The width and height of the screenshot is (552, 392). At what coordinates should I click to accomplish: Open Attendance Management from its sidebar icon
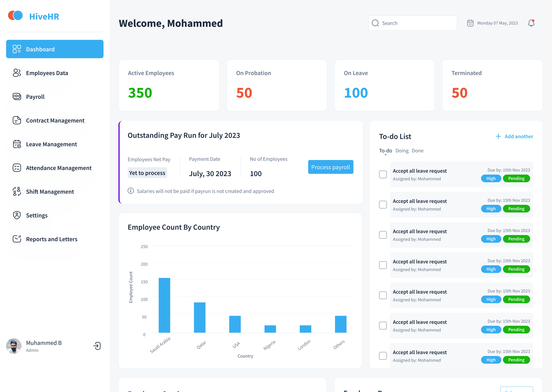coord(16,168)
